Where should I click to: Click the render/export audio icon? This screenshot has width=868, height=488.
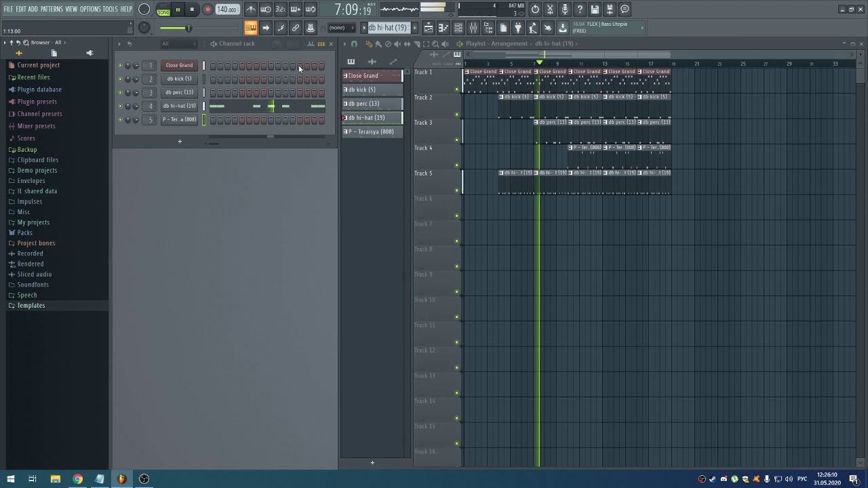pyautogui.click(x=610, y=9)
